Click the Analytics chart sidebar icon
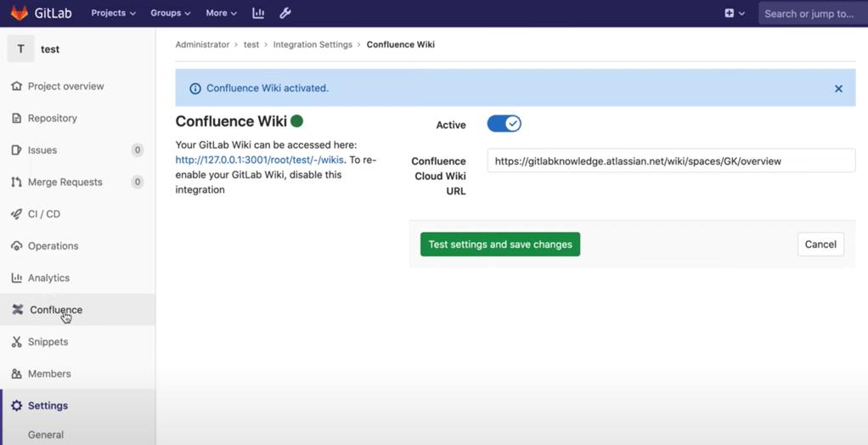This screenshot has width=868, height=445. click(17, 278)
